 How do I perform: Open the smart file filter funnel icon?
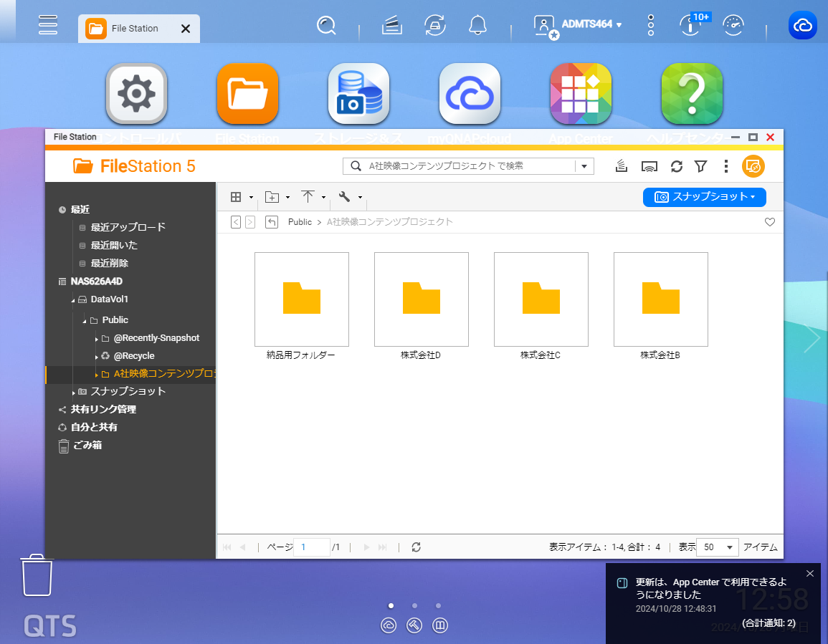[x=700, y=166]
